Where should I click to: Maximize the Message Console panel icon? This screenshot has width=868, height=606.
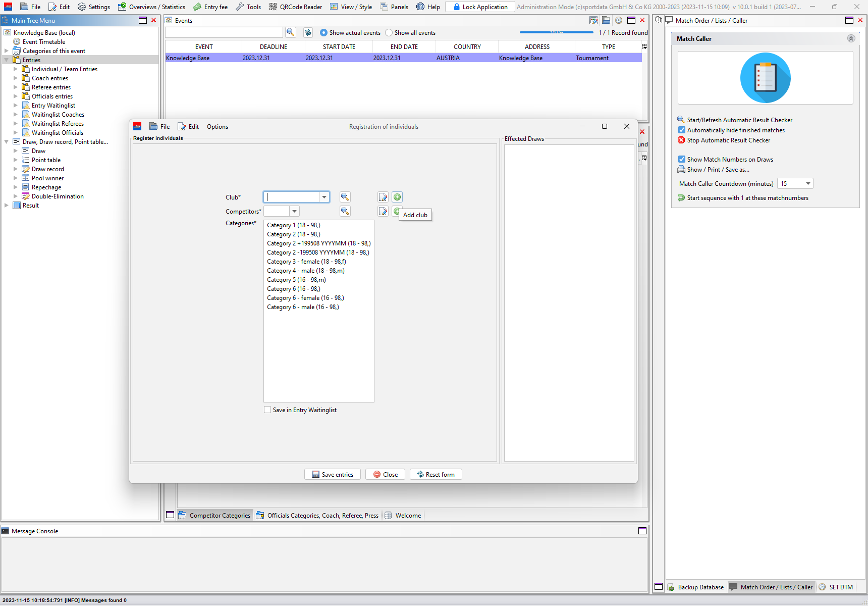[642, 531]
